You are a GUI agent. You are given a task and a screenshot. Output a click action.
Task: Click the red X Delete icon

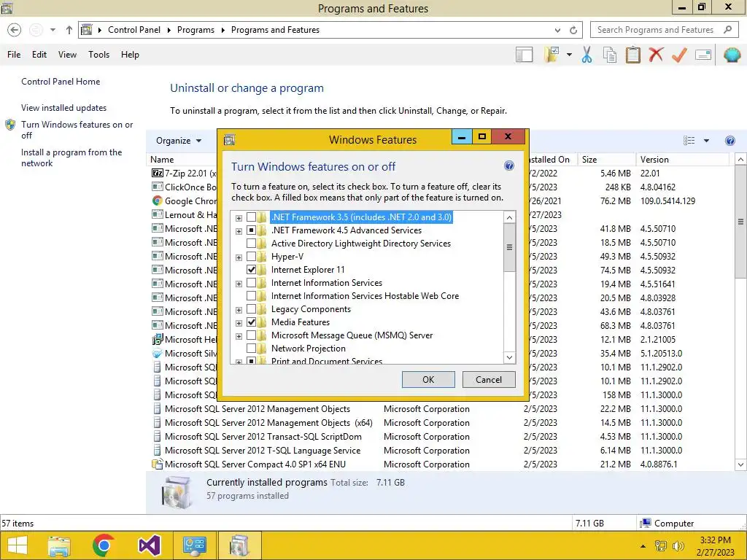pos(656,55)
